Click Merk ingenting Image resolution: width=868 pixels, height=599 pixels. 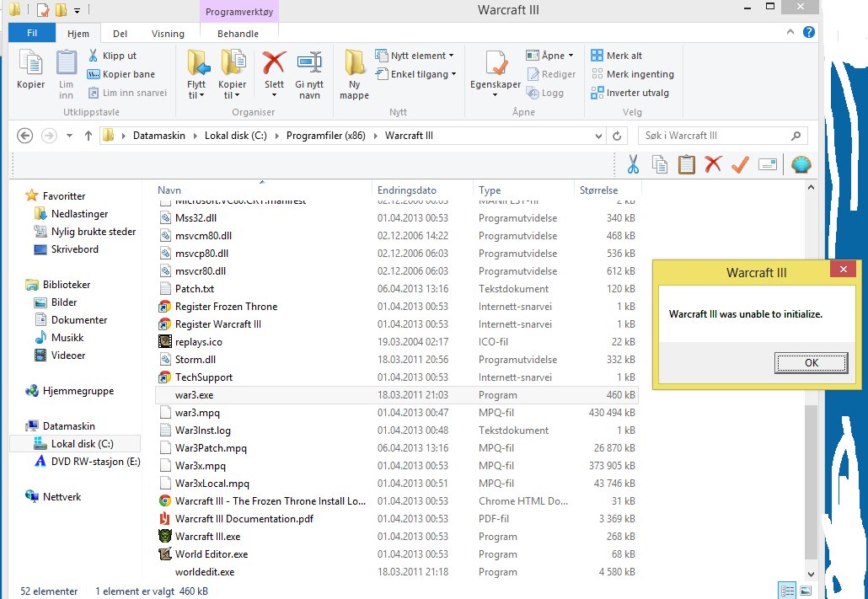(632, 74)
